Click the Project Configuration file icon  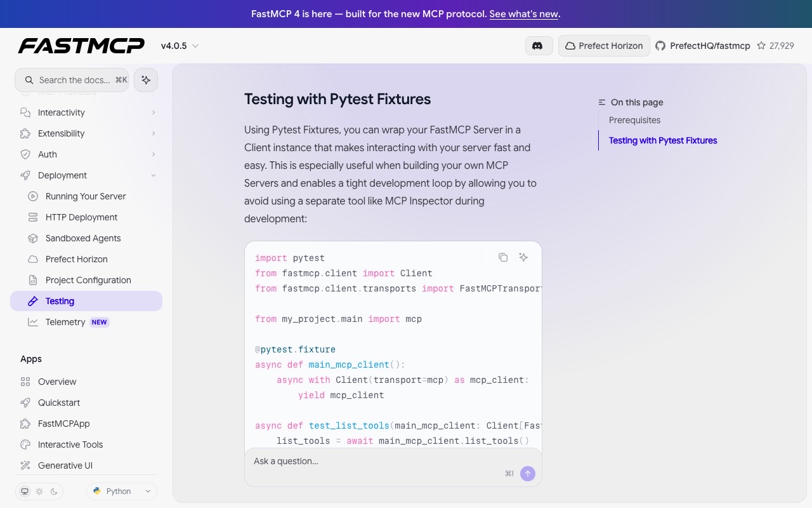[33, 280]
